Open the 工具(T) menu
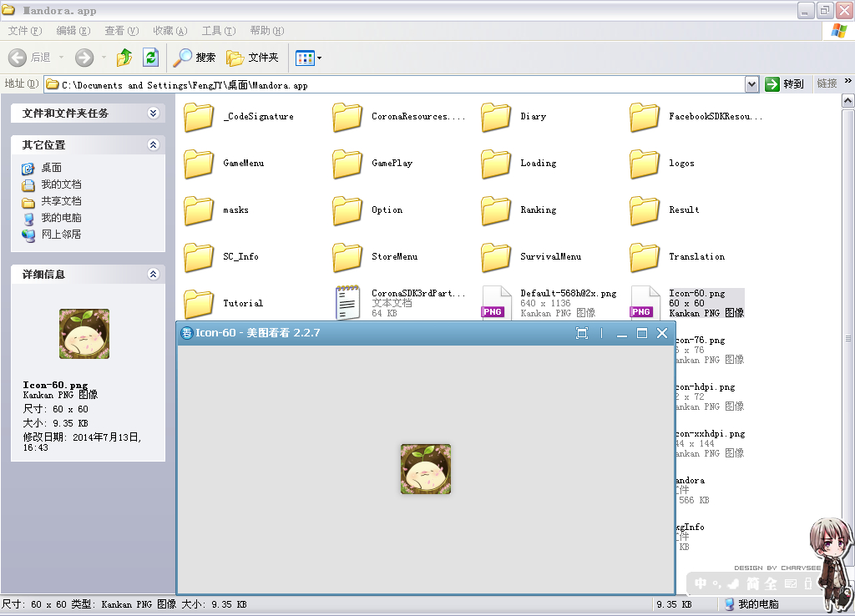This screenshot has height=616, width=855. coord(219,31)
